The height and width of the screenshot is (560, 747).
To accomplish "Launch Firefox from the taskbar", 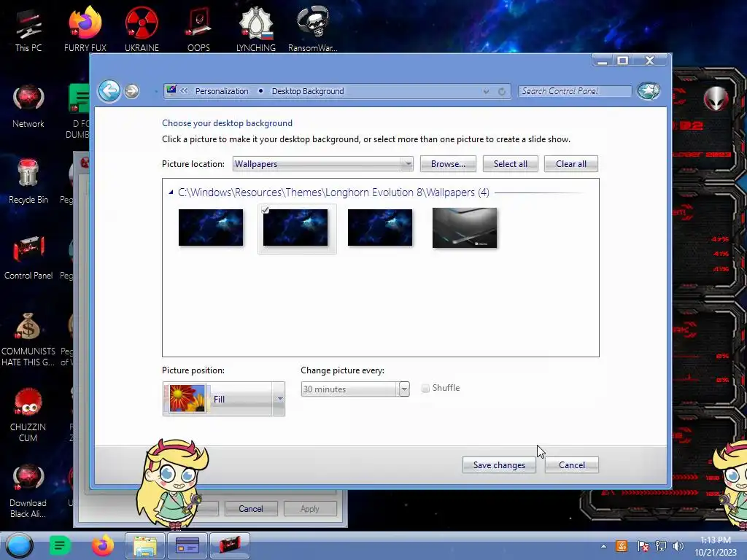I will (102, 545).
